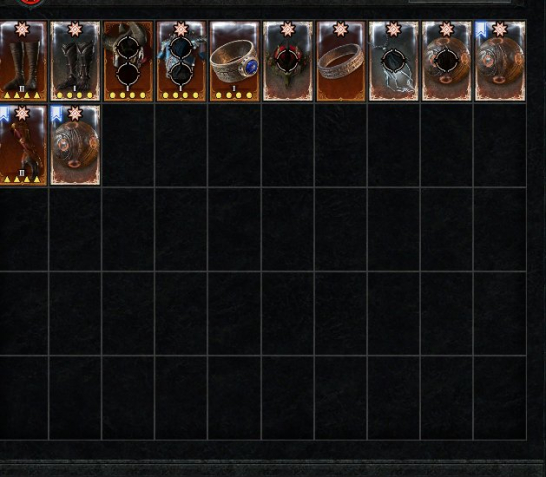The height and width of the screenshot is (477, 546).
Task: Click the empty slot directly below the horned helm
Action: pyautogui.click(x=128, y=145)
